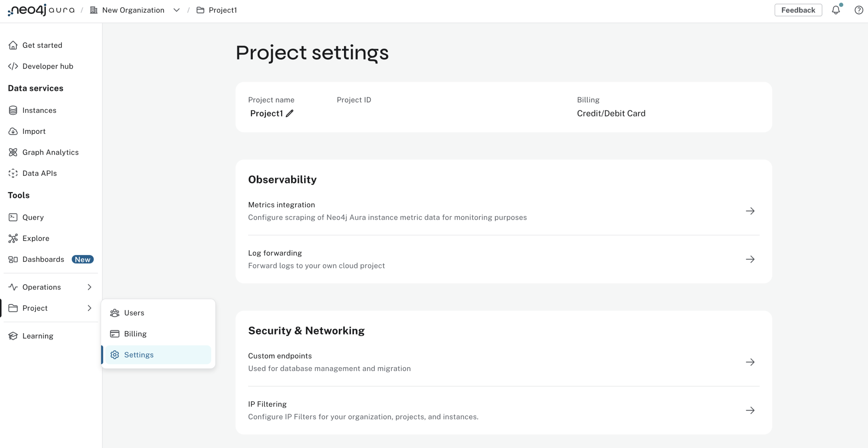Click the Neo4j Aura logo
868x448 pixels.
point(41,10)
